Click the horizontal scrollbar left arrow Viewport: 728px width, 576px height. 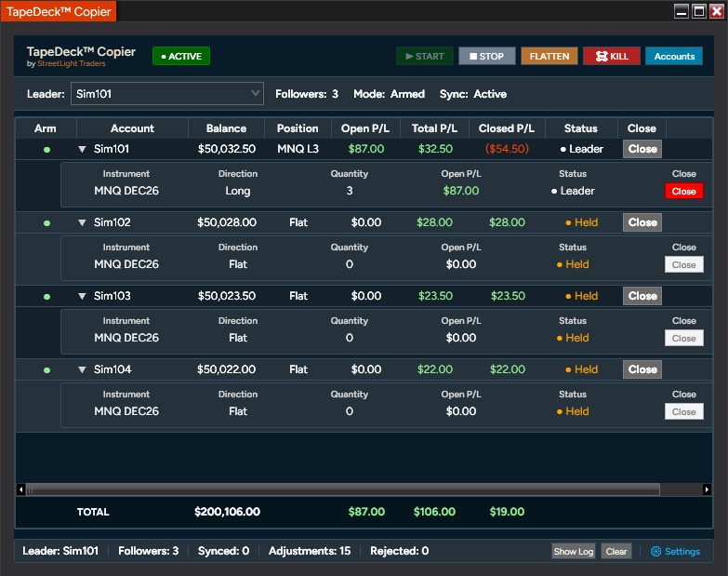20,489
